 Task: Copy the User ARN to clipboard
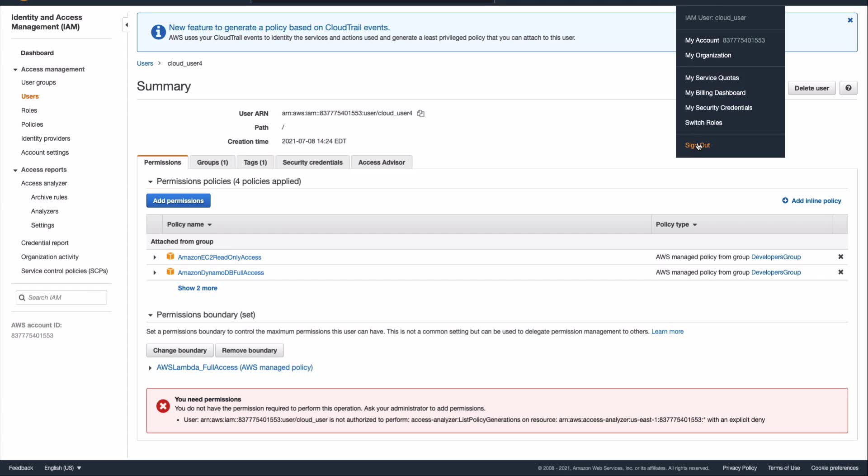coord(420,114)
